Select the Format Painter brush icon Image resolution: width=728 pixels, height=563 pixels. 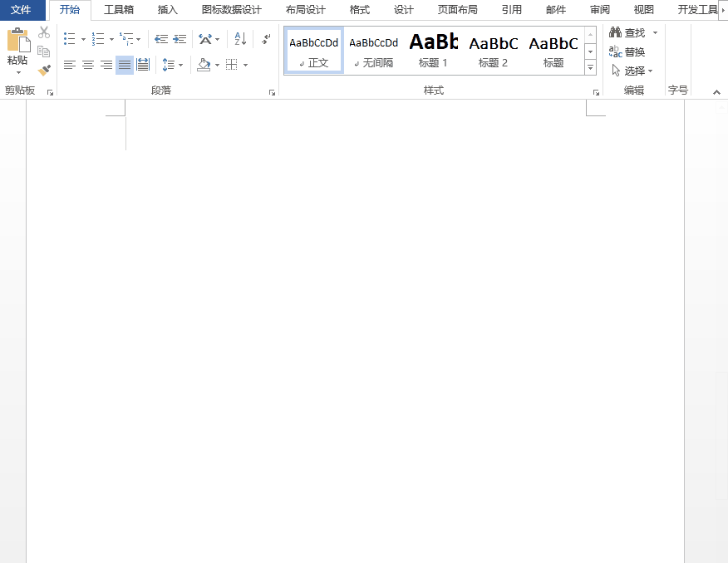44,70
